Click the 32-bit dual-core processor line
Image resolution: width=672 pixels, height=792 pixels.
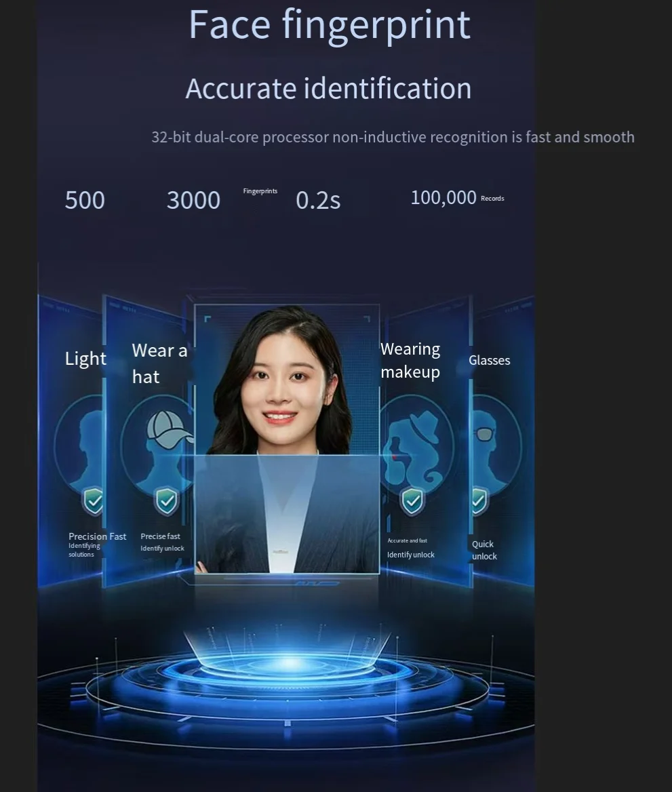(x=393, y=138)
